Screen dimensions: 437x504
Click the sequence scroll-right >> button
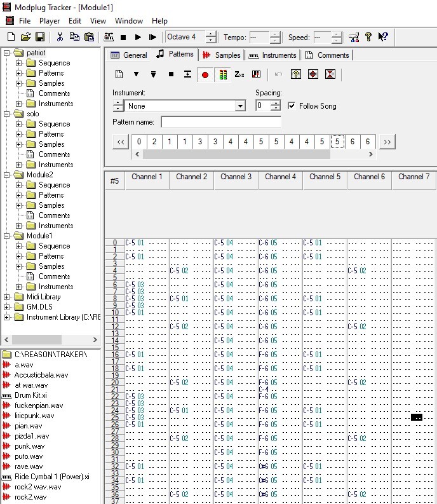386,142
